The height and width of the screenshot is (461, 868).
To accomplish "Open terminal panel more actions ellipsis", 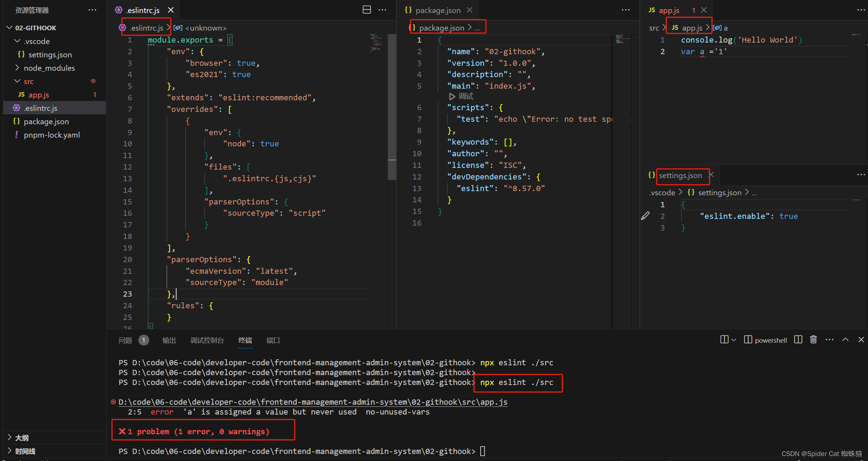I will click(830, 340).
